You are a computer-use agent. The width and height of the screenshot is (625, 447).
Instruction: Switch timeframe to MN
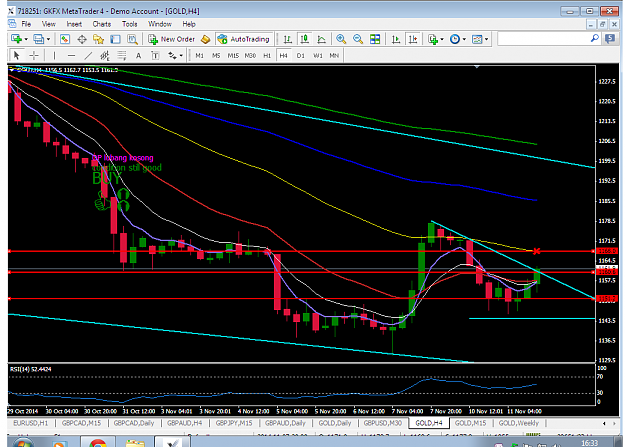click(334, 55)
